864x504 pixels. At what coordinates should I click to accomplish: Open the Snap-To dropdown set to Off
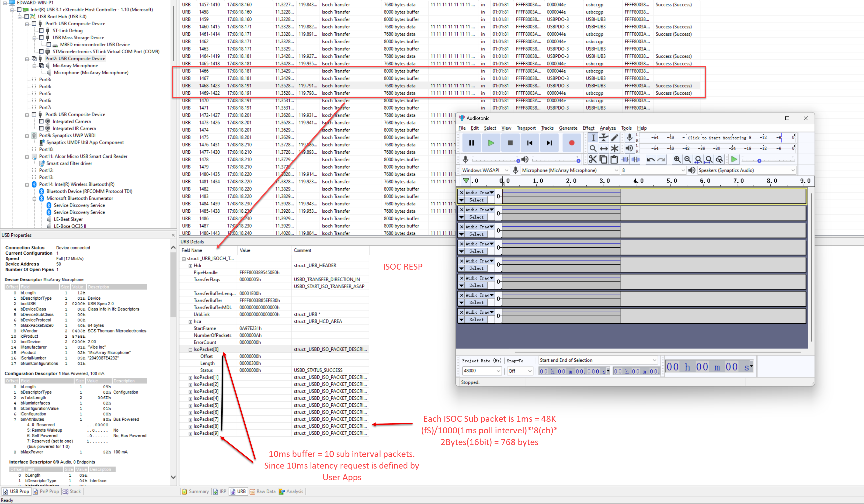tap(520, 371)
